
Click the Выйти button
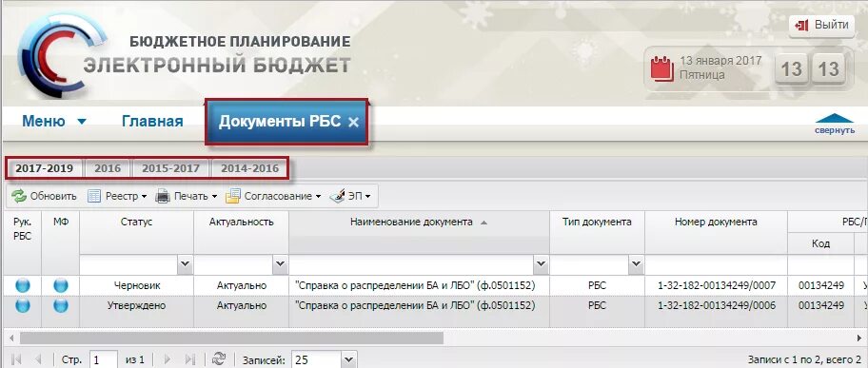point(821,26)
